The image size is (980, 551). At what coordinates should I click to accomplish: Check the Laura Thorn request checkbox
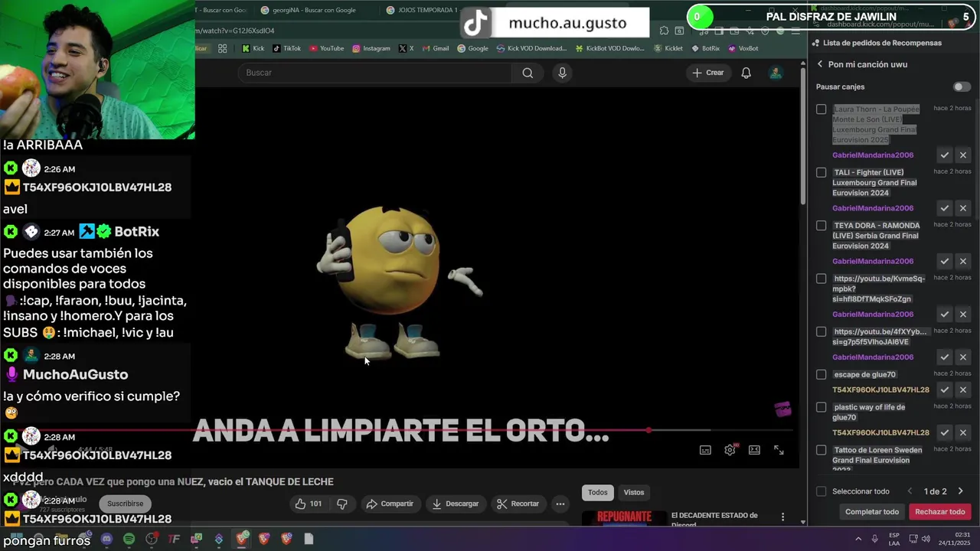point(821,109)
